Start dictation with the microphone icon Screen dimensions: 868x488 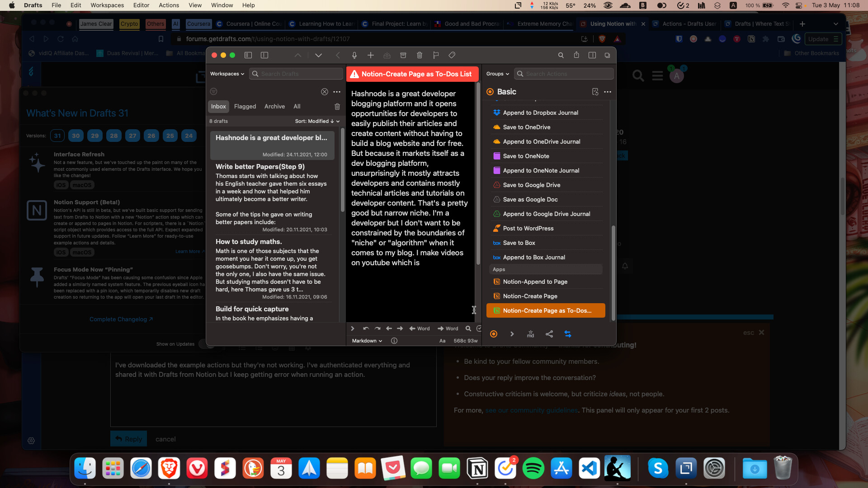click(354, 55)
